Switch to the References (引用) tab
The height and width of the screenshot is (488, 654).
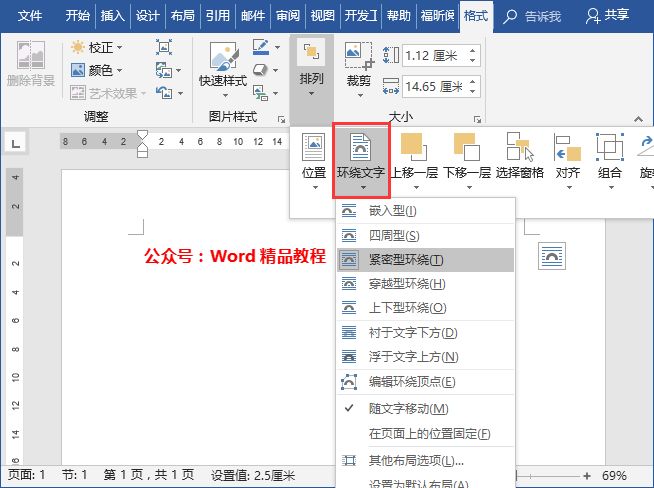218,16
